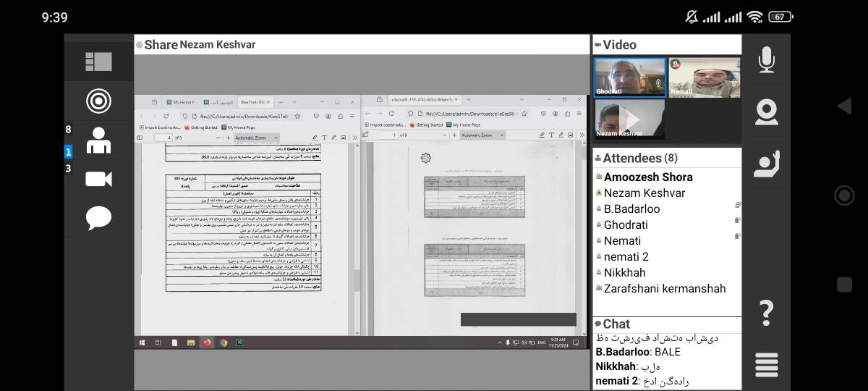Select attendee B.Badarloo

click(632, 209)
